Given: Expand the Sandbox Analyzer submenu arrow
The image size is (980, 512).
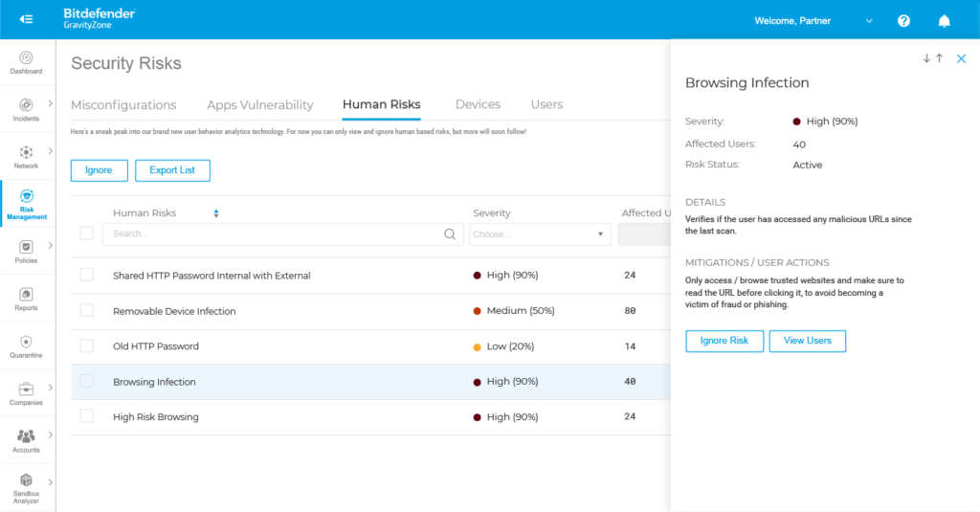Looking at the screenshot, I should coord(50,482).
